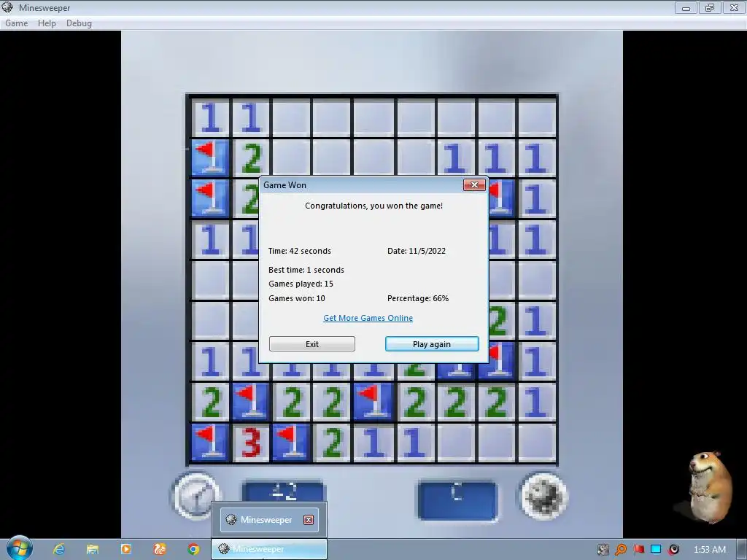Screen dimensions: 747x560
Task: Open the Debug menu
Action: point(79,23)
